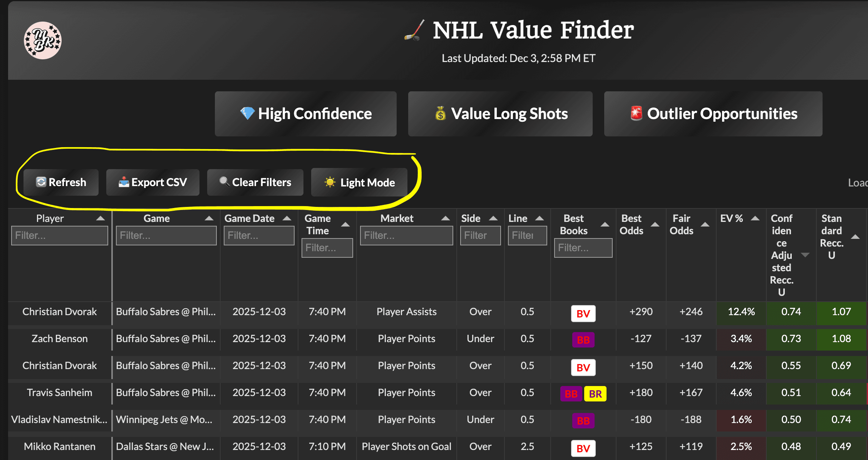This screenshot has width=868, height=460.
Task: Sort by the Market column arrow
Action: click(x=445, y=218)
